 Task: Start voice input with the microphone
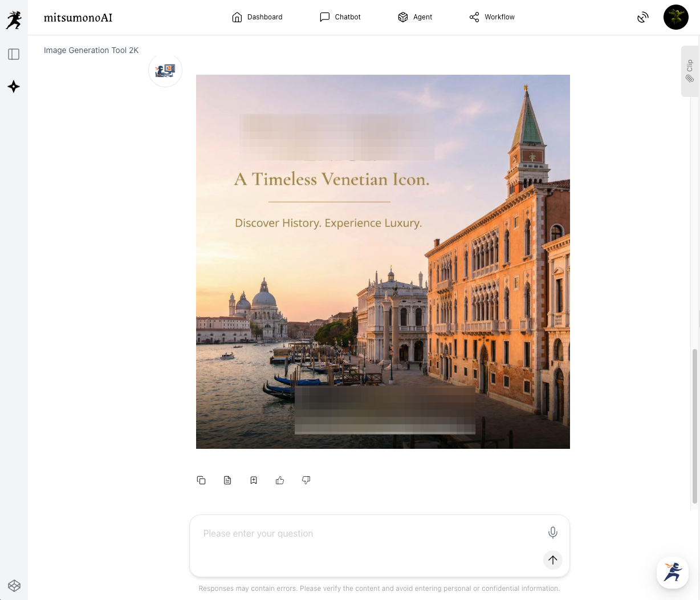point(552,533)
